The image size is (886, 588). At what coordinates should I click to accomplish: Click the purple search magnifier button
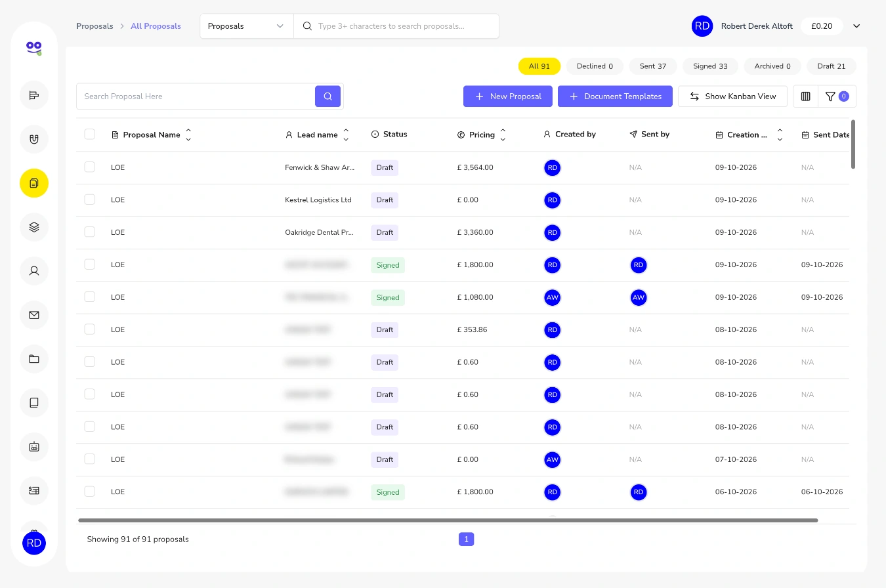click(x=327, y=96)
